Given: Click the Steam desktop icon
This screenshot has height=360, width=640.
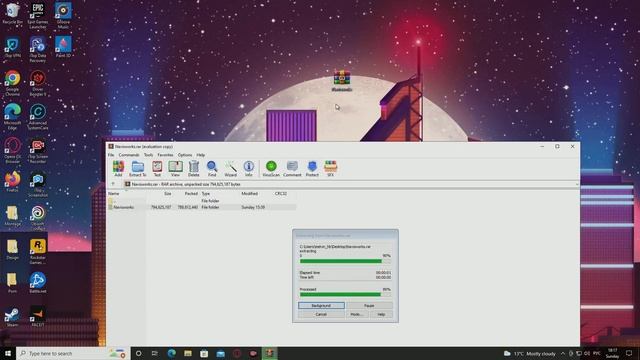Looking at the screenshot, I should click(12, 317).
